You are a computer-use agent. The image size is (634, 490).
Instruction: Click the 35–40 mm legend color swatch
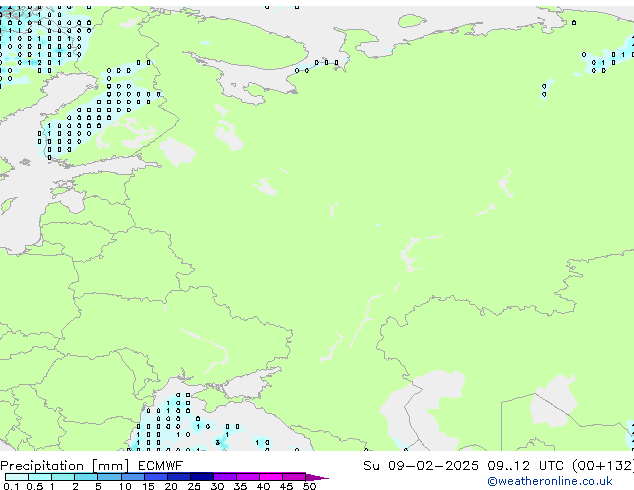click(x=248, y=477)
